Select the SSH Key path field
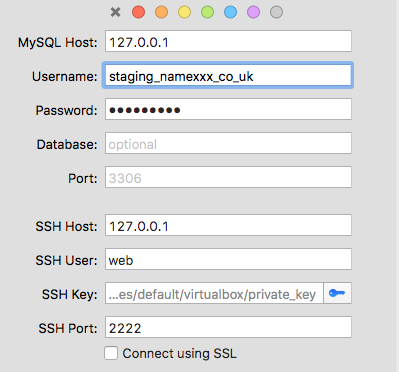 click(214, 293)
